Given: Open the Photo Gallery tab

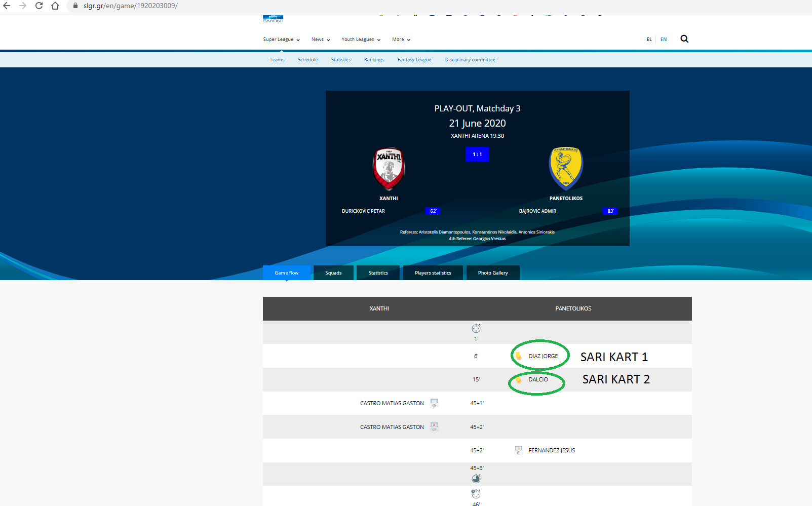Looking at the screenshot, I should coord(493,273).
